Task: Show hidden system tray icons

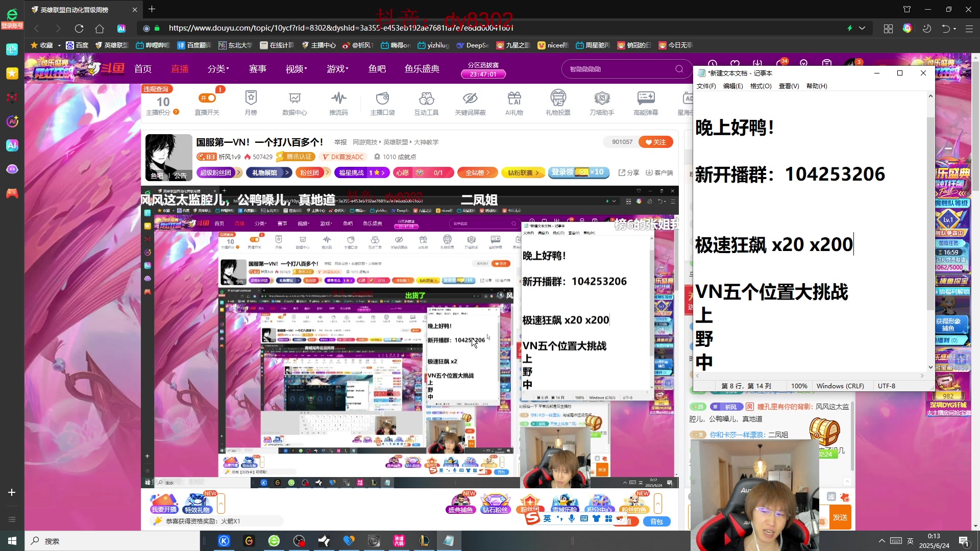Action: pyautogui.click(x=881, y=541)
